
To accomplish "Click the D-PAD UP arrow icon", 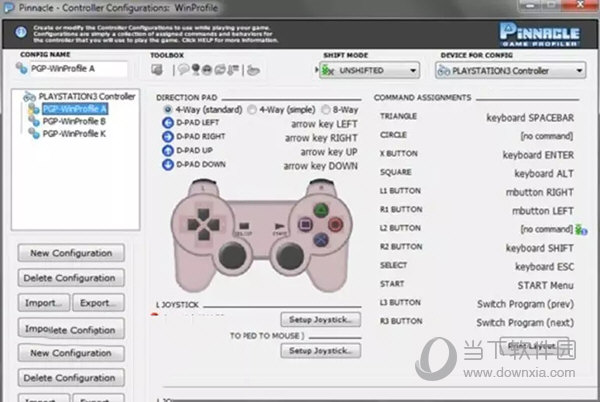I will click(x=168, y=151).
